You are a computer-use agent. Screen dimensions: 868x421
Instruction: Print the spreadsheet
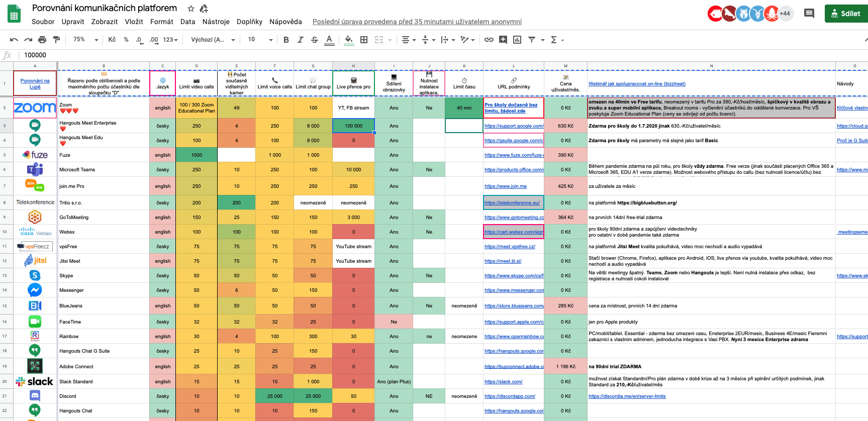tap(42, 40)
